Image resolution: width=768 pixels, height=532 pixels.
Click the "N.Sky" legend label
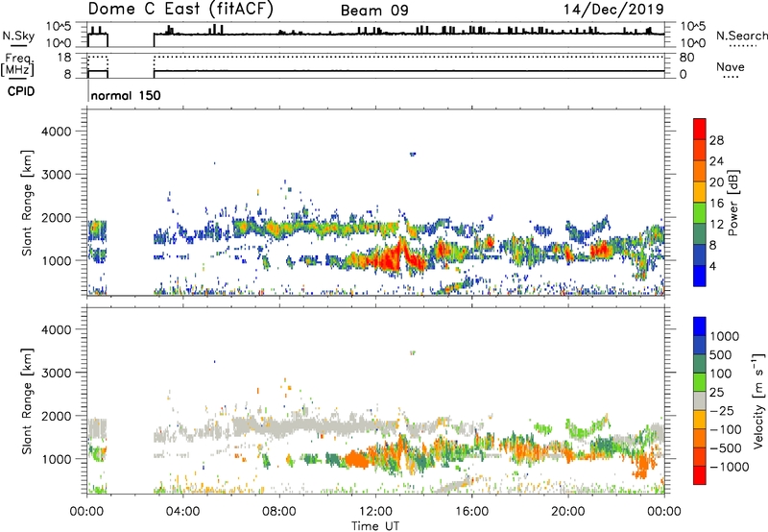(18, 36)
